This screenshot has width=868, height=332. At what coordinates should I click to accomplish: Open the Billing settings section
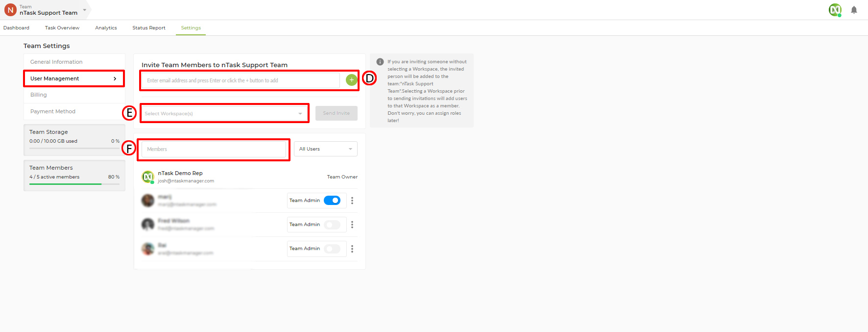[74, 95]
